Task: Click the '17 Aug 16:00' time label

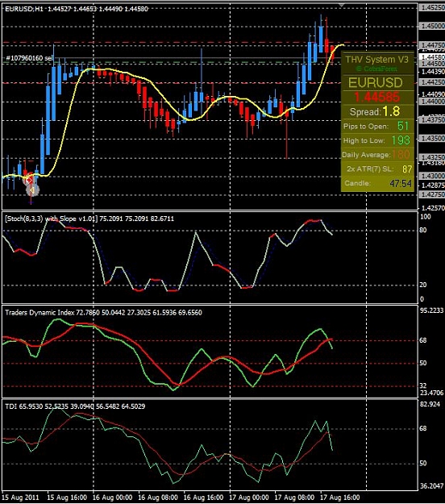Action: (x=340, y=498)
